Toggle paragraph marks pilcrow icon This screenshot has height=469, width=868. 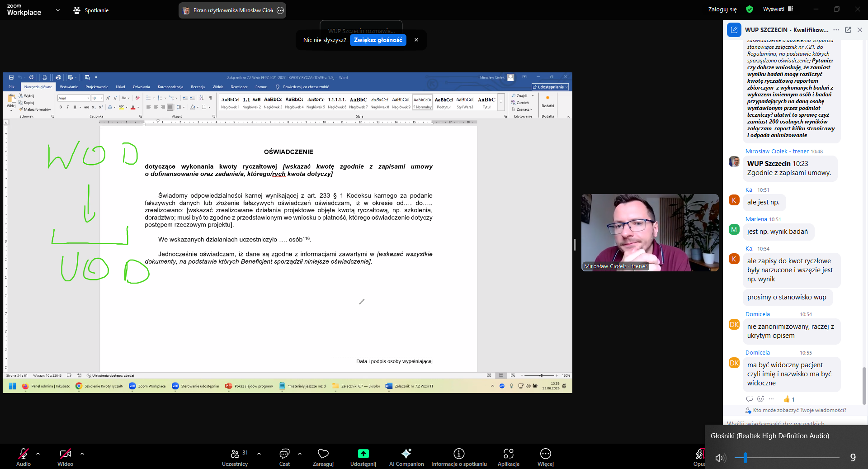tap(210, 98)
